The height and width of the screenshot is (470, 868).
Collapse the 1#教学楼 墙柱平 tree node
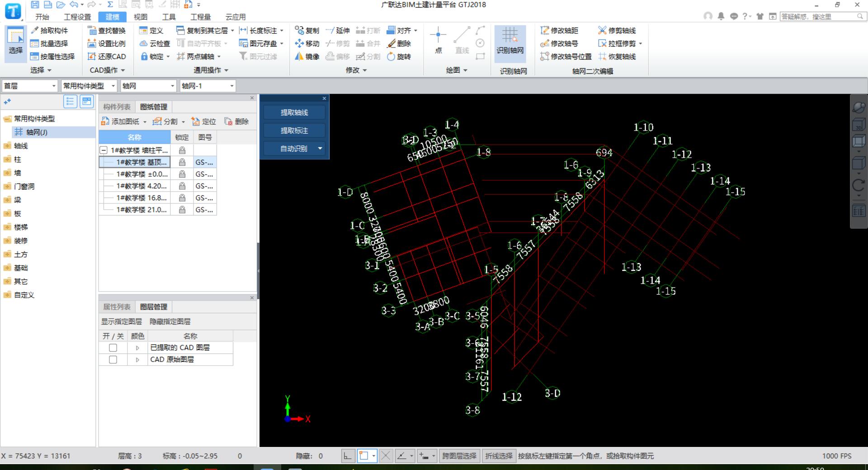click(104, 150)
